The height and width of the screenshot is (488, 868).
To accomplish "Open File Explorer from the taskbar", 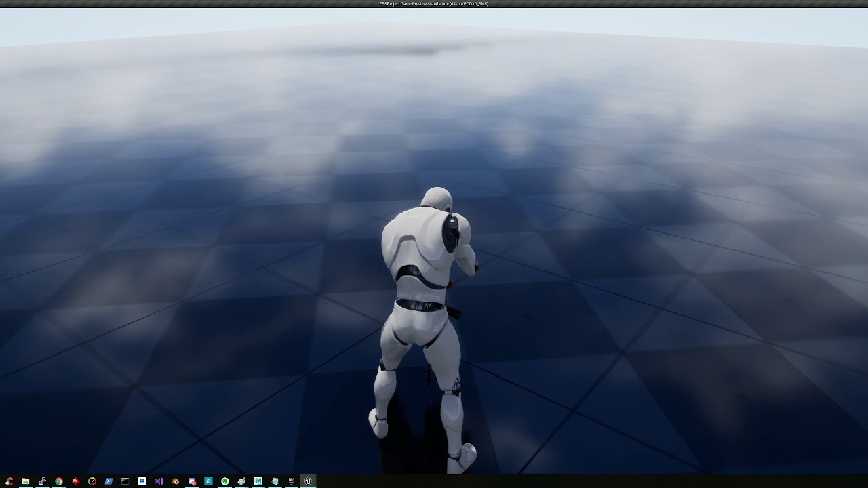I will pyautogui.click(x=26, y=481).
